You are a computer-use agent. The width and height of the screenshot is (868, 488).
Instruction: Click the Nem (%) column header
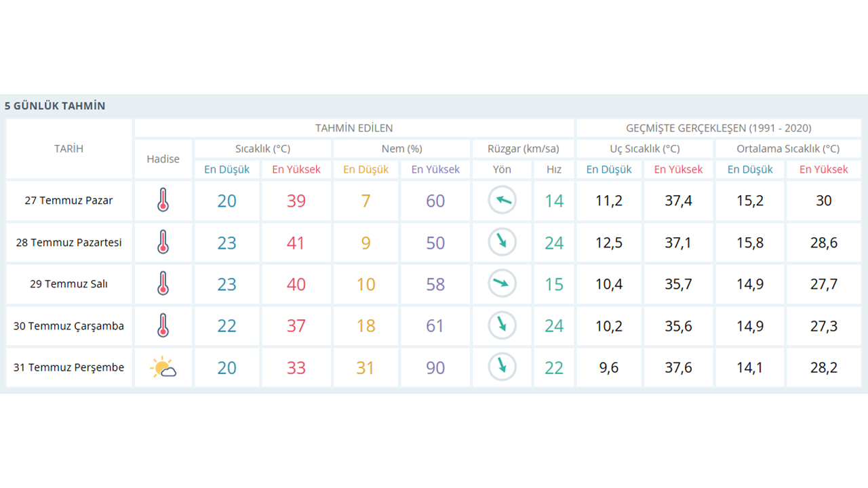(x=401, y=148)
